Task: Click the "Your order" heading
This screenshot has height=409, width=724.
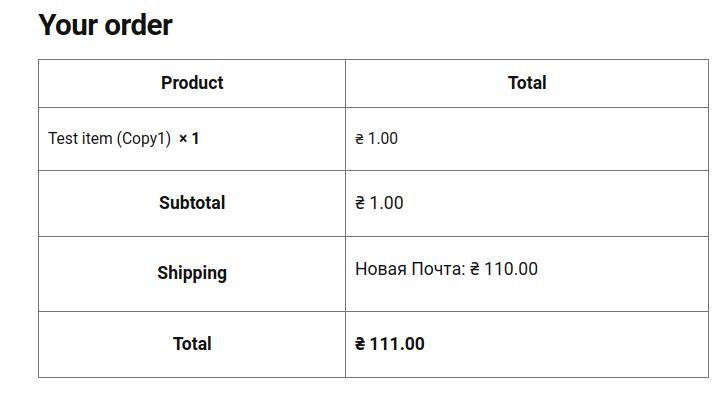Action: point(105,25)
